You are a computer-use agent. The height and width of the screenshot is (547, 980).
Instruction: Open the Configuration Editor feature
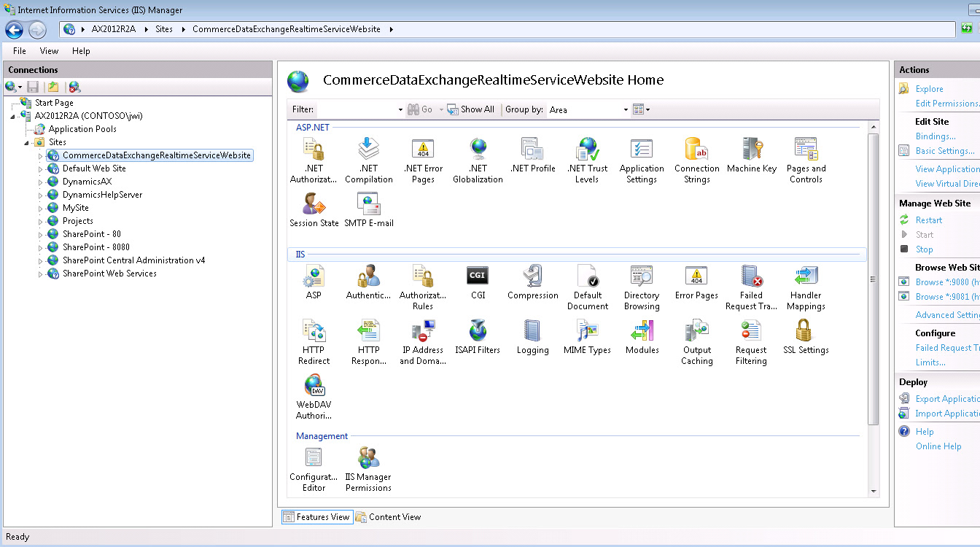[314, 469]
